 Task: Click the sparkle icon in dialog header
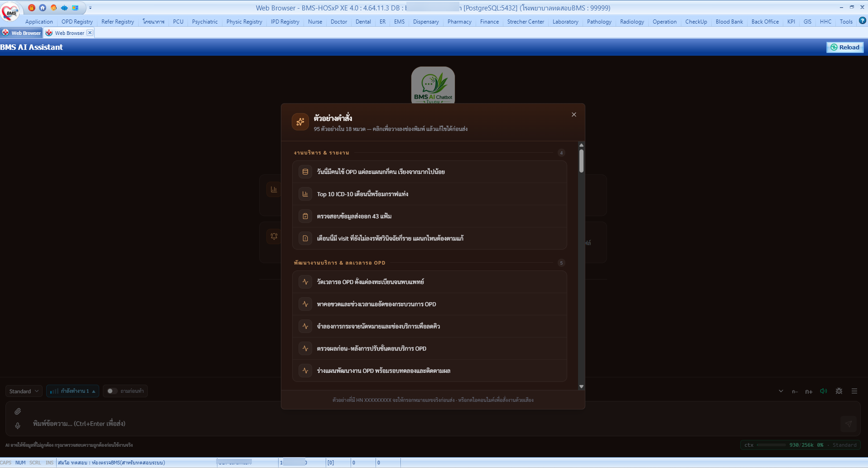(300, 121)
